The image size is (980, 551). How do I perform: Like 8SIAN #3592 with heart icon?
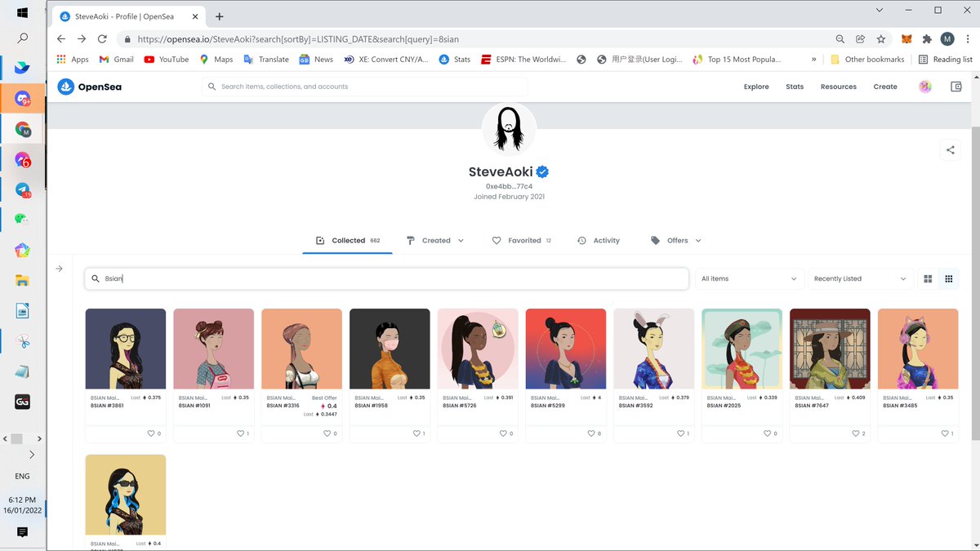pyautogui.click(x=680, y=433)
